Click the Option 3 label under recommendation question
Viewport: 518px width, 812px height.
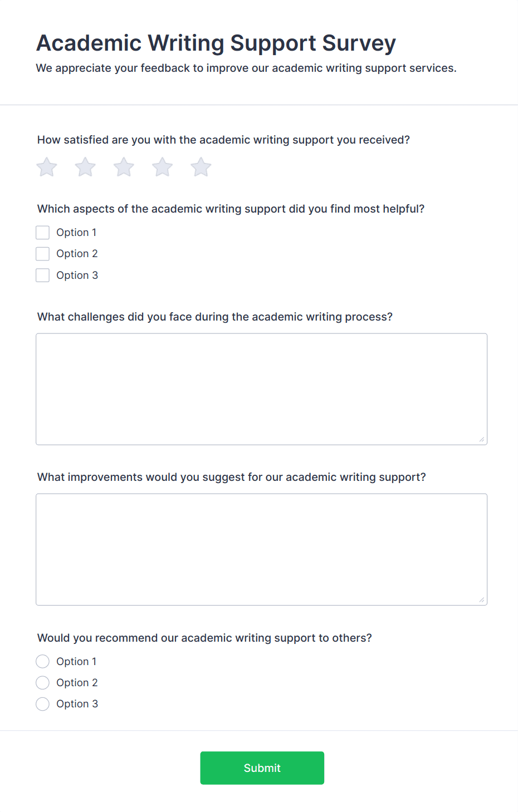click(x=77, y=703)
